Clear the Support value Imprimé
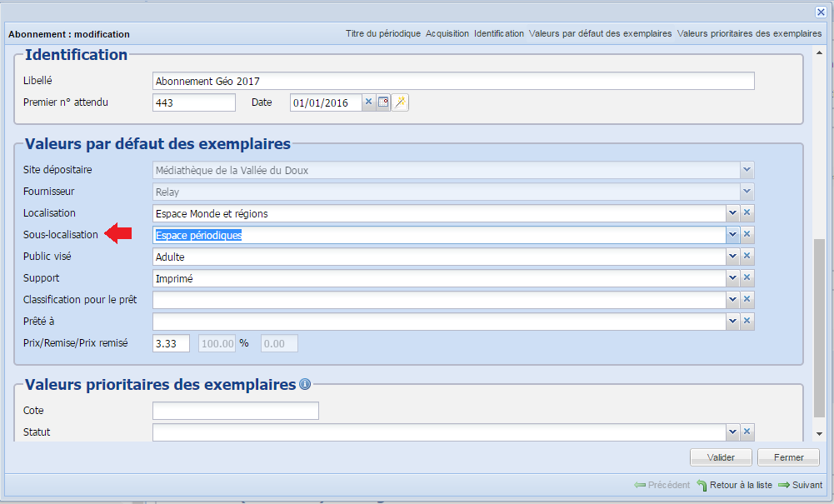This screenshot has height=504, width=834. 747,277
